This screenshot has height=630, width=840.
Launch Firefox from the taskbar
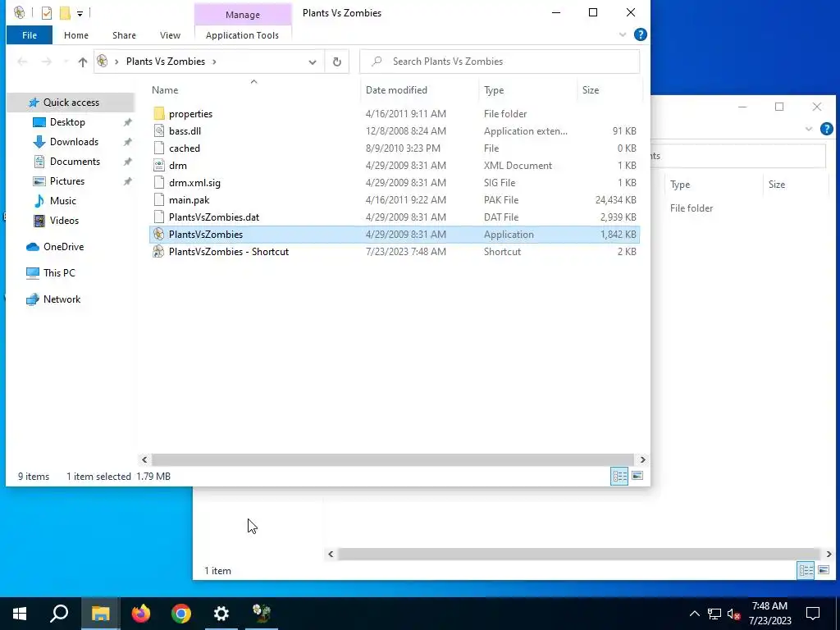point(141,614)
